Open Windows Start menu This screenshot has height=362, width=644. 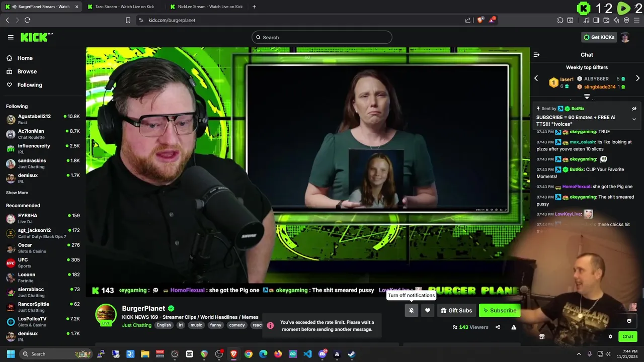click(x=11, y=354)
